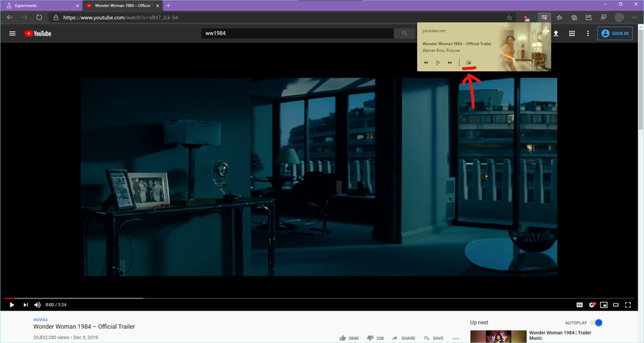This screenshot has width=644, height=343.
Task: Like the video (588K thumbs up)
Action: [x=349, y=338]
